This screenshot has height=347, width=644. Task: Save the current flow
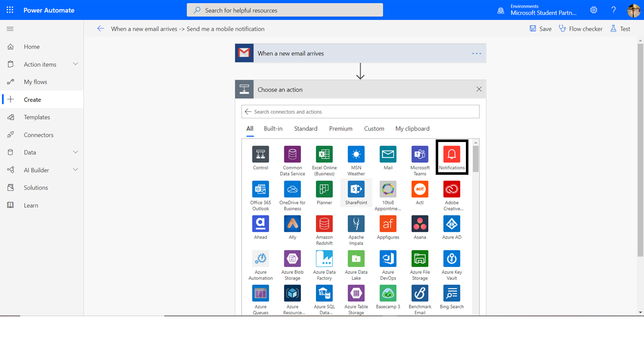click(540, 29)
